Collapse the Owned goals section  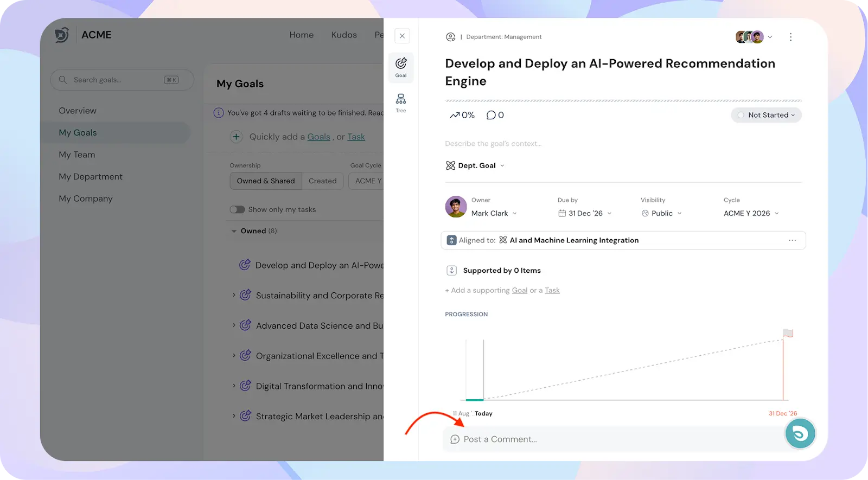(x=234, y=231)
